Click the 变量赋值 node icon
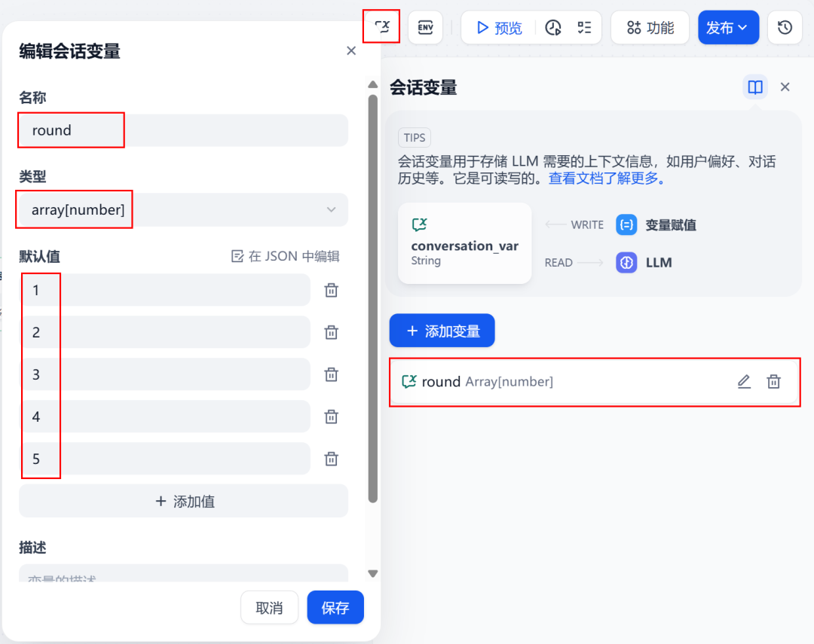The width and height of the screenshot is (814, 644). (626, 224)
